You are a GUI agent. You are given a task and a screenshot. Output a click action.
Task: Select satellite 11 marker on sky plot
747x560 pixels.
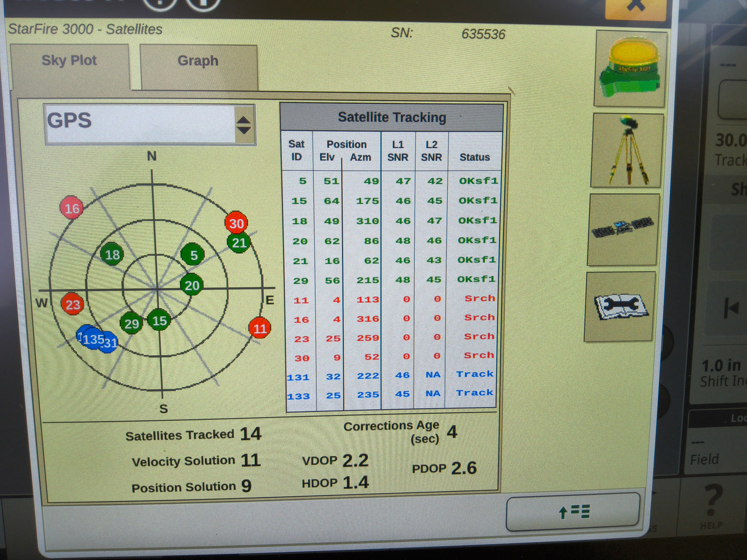point(260,328)
